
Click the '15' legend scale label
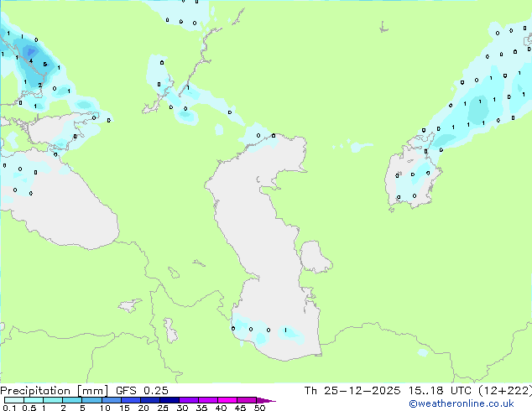click(124, 408)
